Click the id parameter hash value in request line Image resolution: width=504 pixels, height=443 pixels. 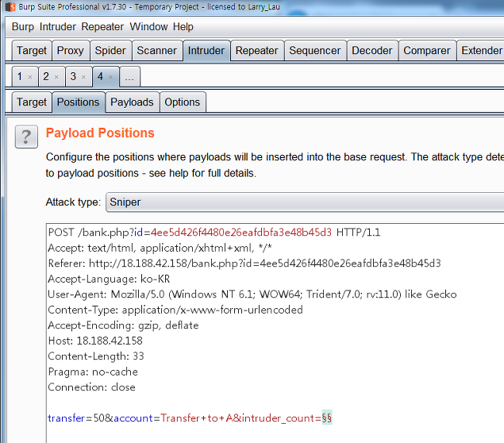tap(241, 232)
